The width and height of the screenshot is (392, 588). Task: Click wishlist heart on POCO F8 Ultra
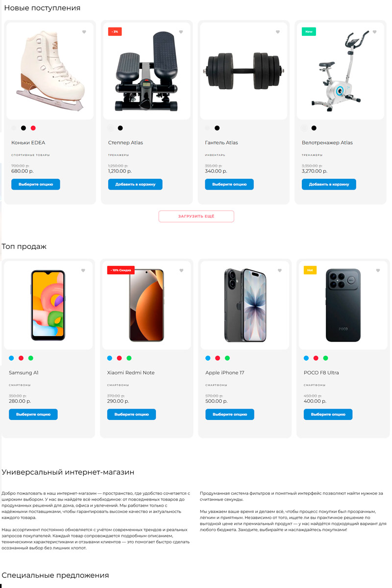[378, 270]
